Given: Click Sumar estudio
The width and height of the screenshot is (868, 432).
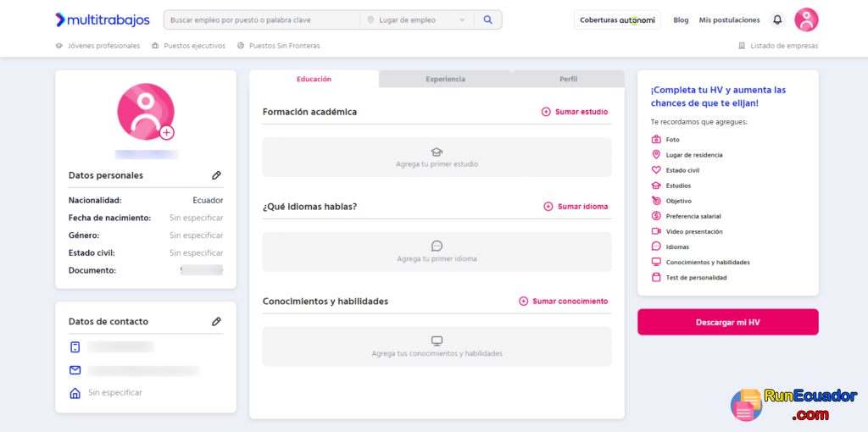Looking at the screenshot, I should pos(575,112).
